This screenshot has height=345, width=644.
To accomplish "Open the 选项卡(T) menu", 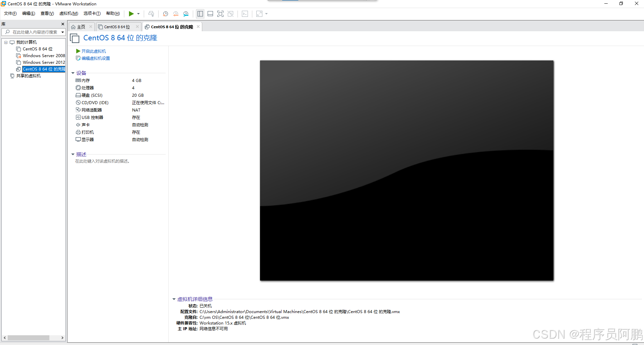I will pos(92,13).
